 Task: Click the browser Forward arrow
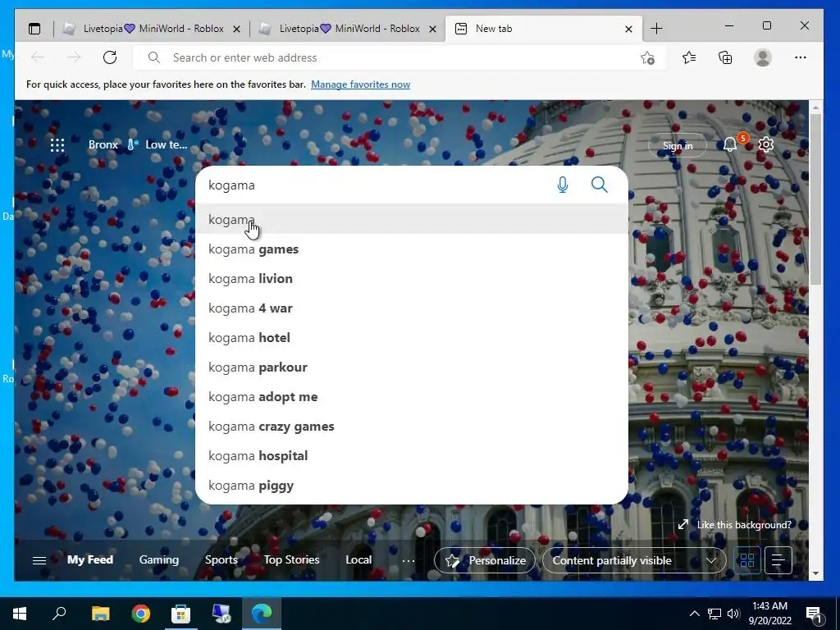tap(74, 57)
